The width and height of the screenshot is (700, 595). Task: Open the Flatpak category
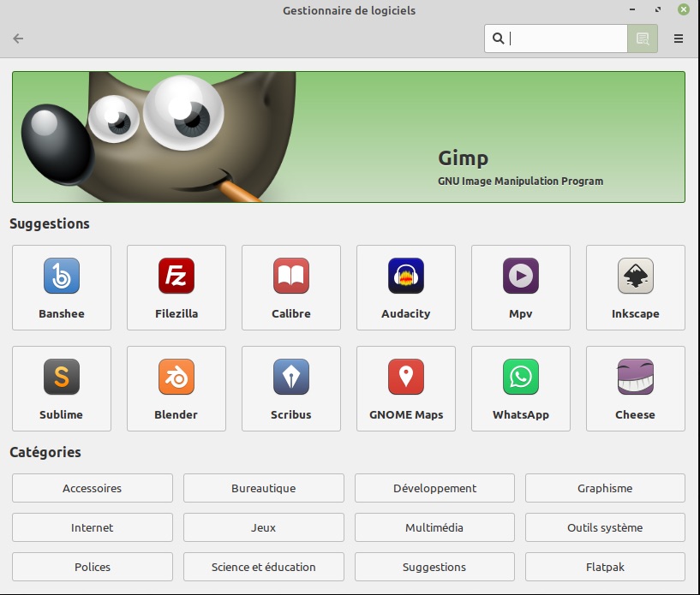coord(605,567)
